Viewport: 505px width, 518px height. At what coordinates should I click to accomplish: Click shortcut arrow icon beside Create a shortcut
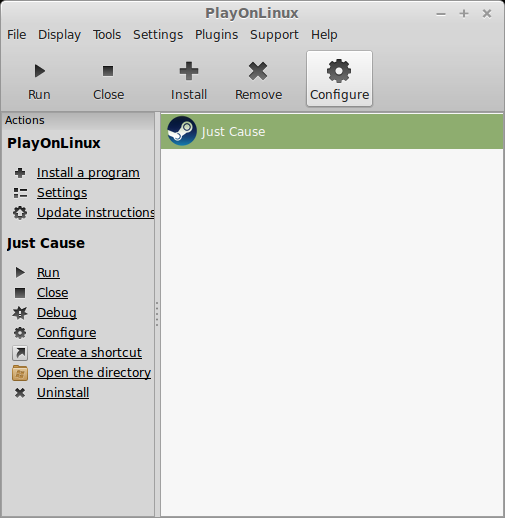tap(20, 353)
